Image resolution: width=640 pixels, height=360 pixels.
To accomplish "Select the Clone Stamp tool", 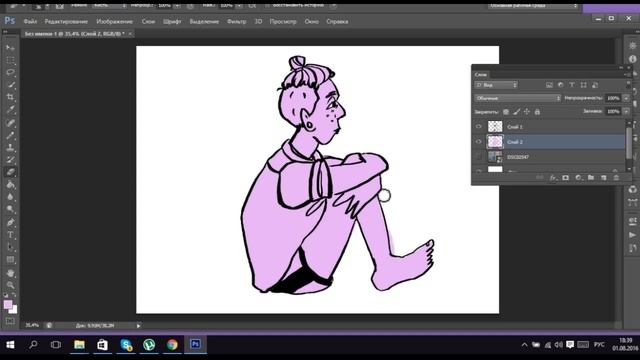I will click(x=10, y=147).
